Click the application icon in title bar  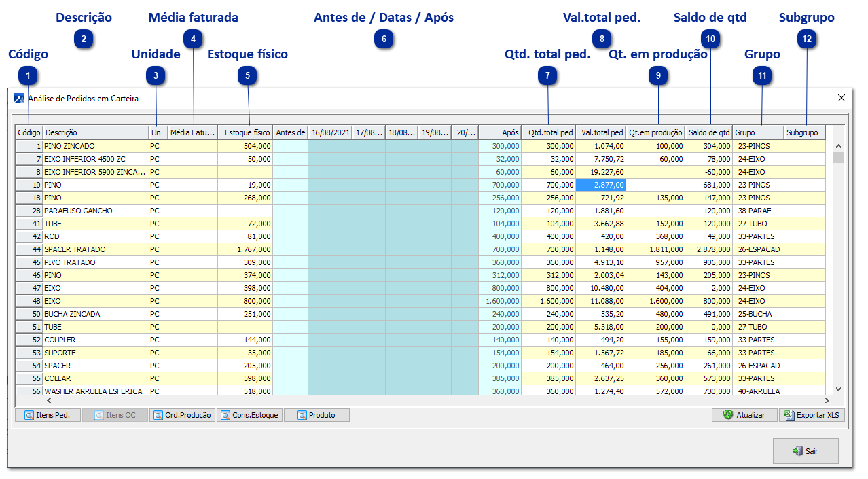[19, 99]
